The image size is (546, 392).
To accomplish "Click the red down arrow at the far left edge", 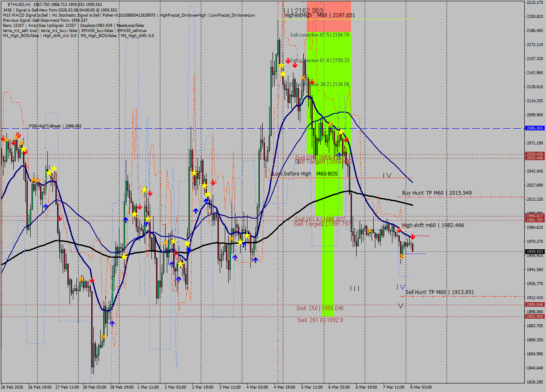I will tap(3, 138).
